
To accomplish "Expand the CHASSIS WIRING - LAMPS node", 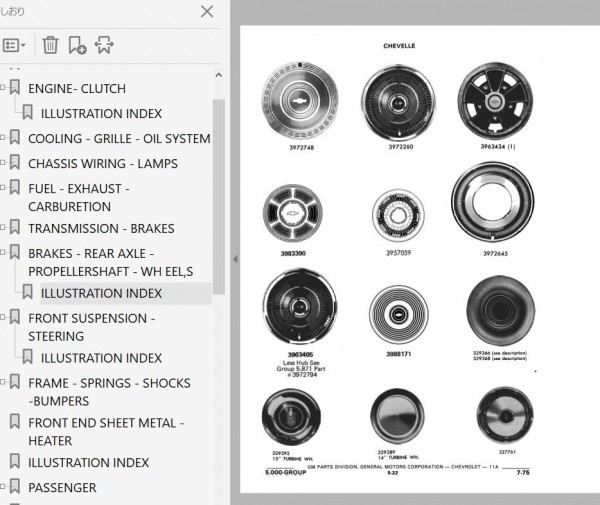I will [x=3, y=163].
